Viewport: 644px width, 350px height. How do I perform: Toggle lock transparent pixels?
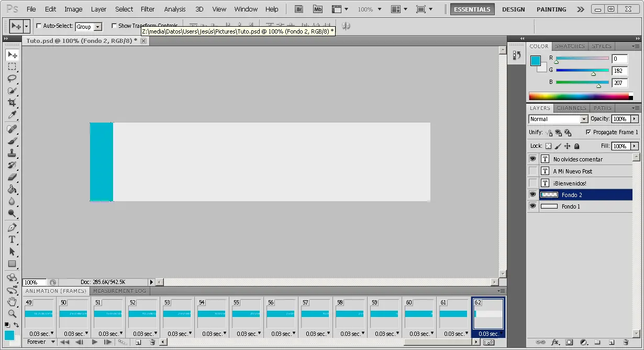point(548,146)
